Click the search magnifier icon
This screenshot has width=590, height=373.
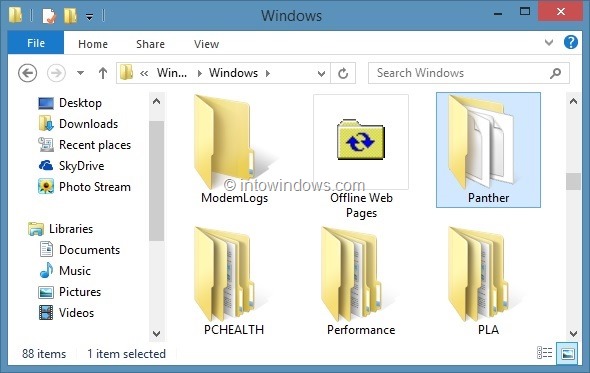(x=555, y=73)
